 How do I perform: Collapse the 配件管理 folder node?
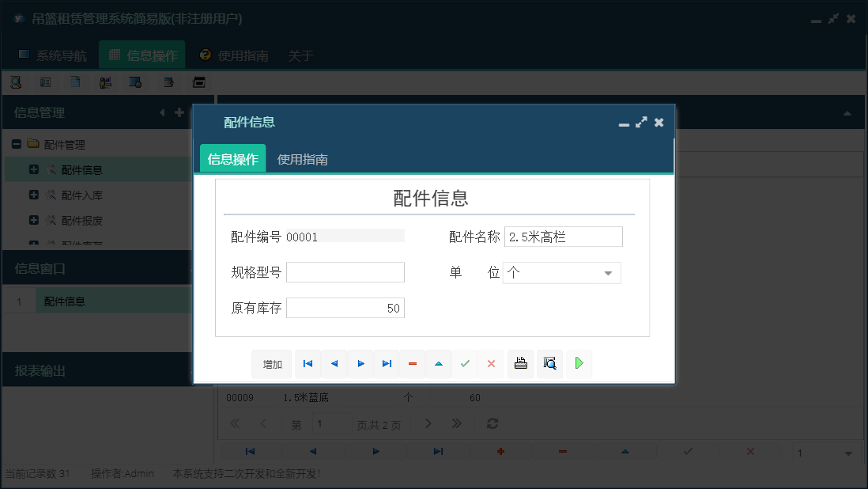(16, 143)
